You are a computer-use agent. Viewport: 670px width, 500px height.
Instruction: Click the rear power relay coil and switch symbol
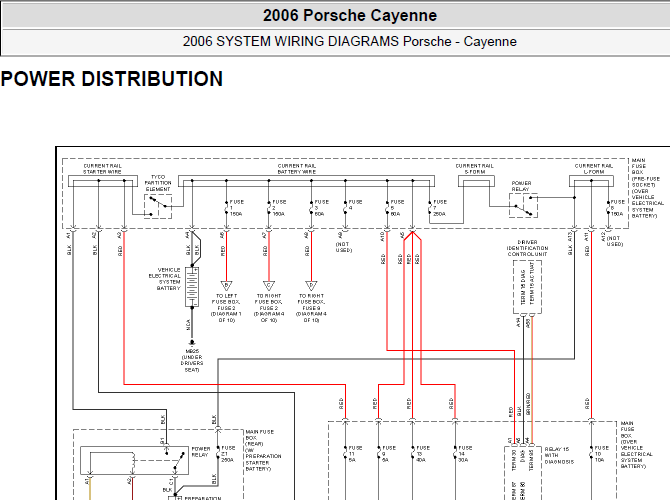pos(134,461)
